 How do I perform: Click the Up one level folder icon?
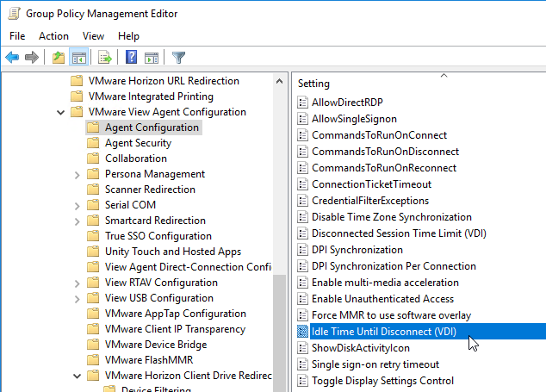59,57
